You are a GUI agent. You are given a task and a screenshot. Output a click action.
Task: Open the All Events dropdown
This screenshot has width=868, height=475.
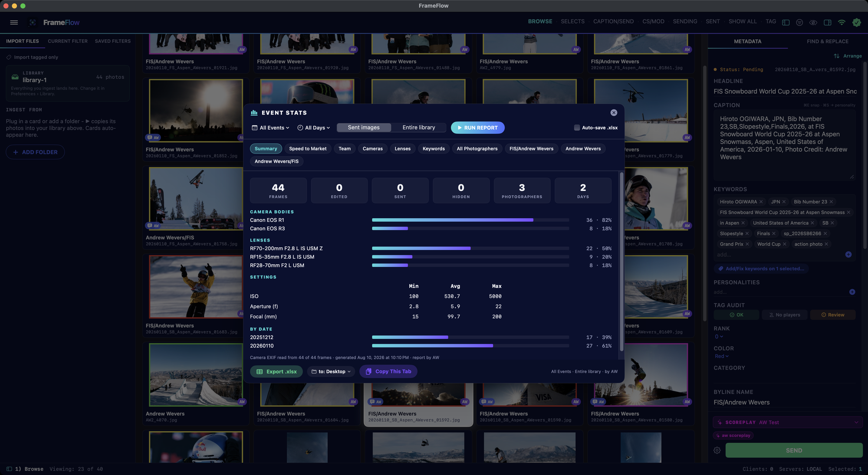pyautogui.click(x=270, y=128)
